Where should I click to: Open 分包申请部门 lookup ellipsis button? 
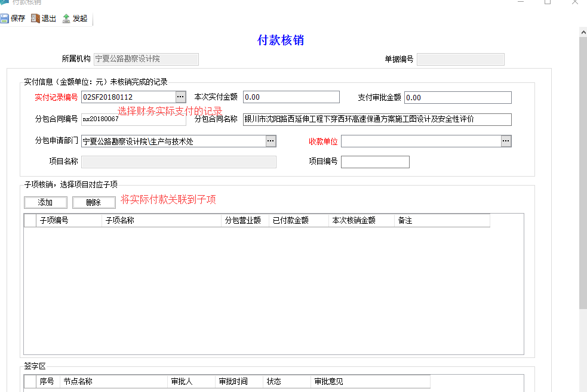coord(271,141)
